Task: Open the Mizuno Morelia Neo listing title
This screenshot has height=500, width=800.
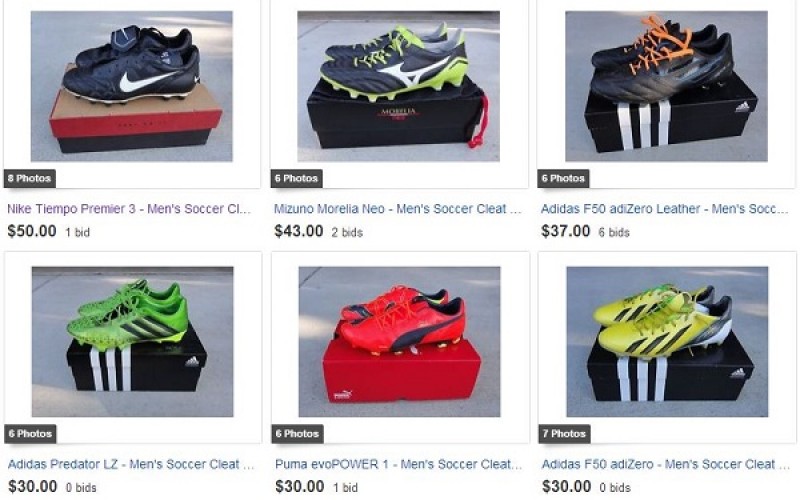Action: pyautogui.click(x=397, y=209)
